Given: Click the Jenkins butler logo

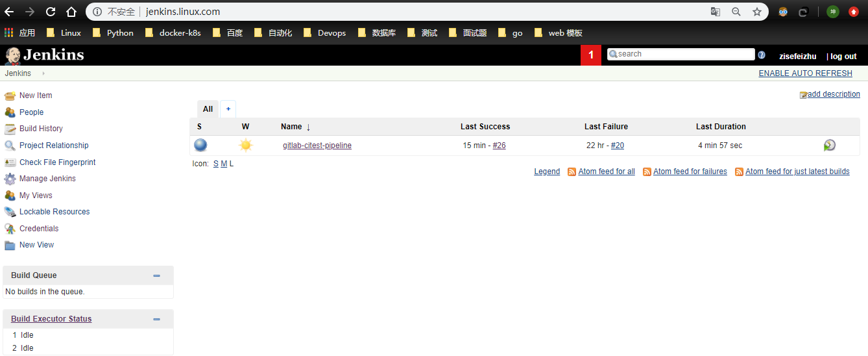Looking at the screenshot, I should pyautogui.click(x=12, y=56).
